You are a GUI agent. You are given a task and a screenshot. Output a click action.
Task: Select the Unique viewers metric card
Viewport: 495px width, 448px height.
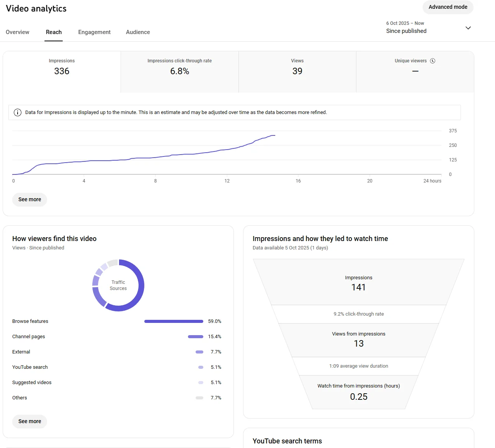415,72
